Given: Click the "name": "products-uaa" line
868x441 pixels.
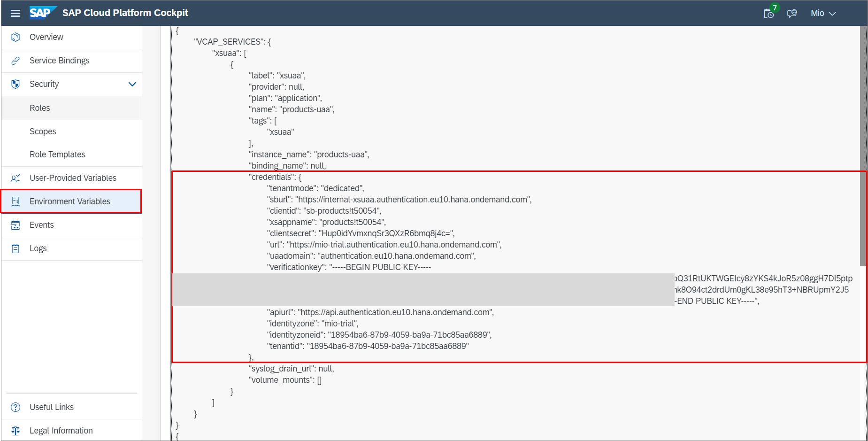Looking at the screenshot, I should click(x=292, y=109).
